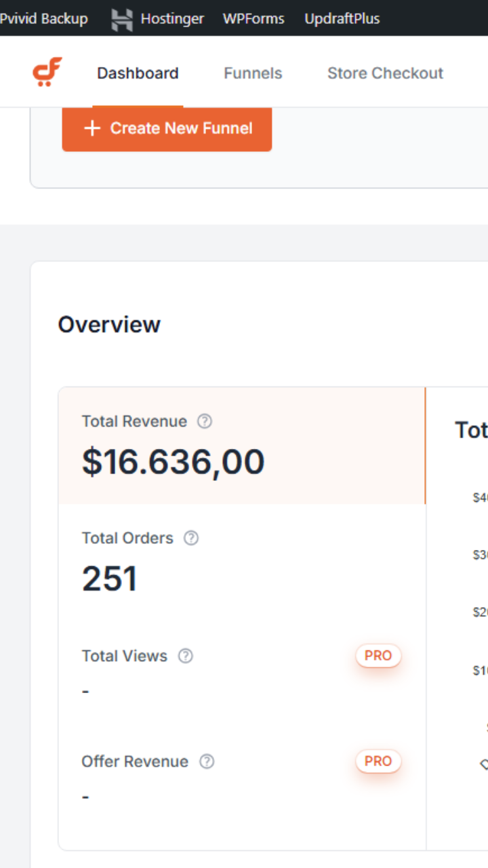Viewport: 488px width, 868px height.
Task: Click the Hostinger logo in admin bar
Action: (122, 19)
